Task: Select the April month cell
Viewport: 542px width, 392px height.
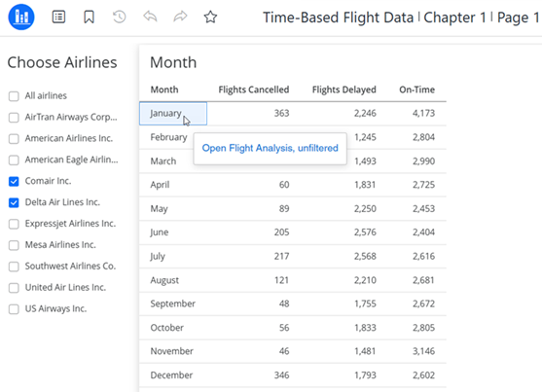Action: tap(160, 185)
